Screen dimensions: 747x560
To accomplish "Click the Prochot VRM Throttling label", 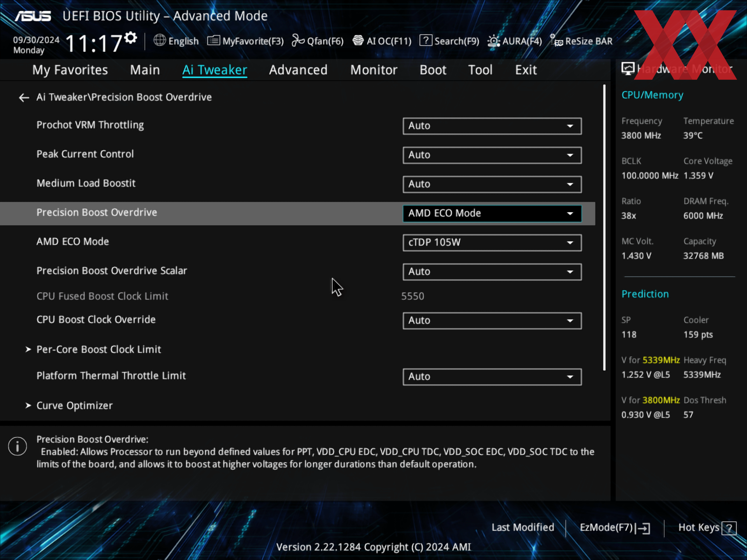I will click(x=90, y=125).
